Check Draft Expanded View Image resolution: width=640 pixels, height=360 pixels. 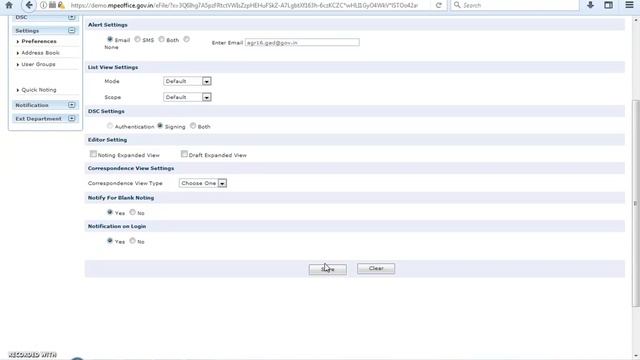pyautogui.click(x=184, y=154)
